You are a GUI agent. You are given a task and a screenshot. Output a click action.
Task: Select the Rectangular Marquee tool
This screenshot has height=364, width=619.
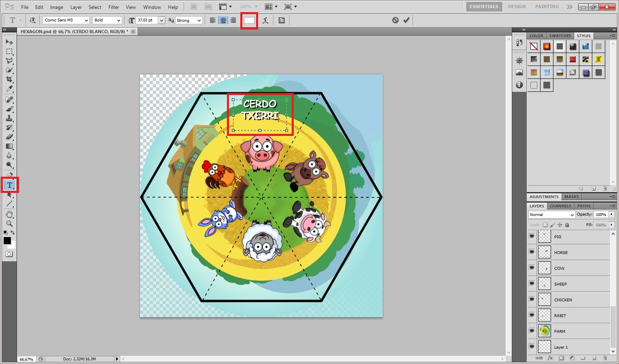(9, 51)
